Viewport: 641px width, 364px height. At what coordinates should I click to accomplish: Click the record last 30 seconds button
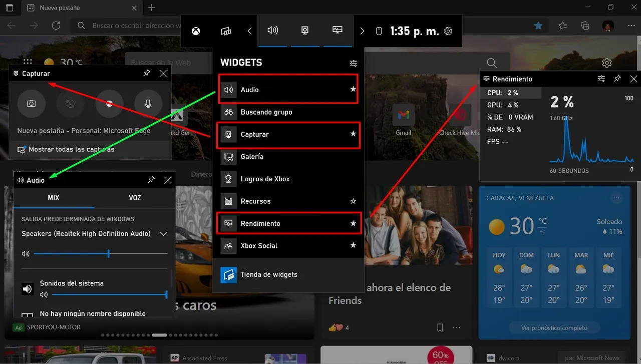tap(71, 103)
